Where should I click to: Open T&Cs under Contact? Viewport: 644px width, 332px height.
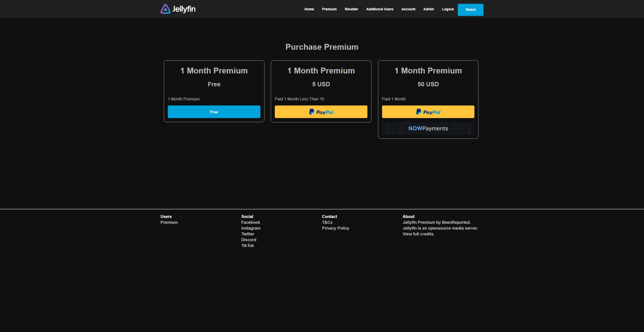point(327,222)
